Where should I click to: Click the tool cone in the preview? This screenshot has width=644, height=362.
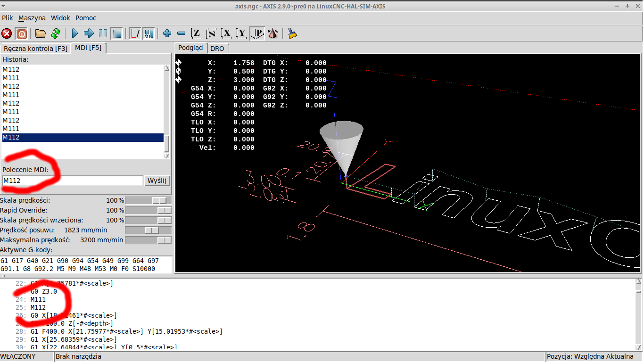pyautogui.click(x=342, y=147)
